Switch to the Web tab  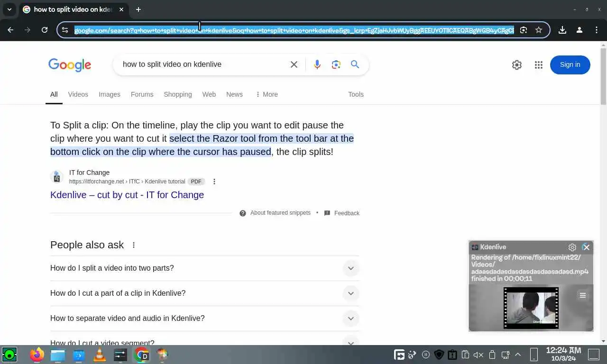[209, 94]
